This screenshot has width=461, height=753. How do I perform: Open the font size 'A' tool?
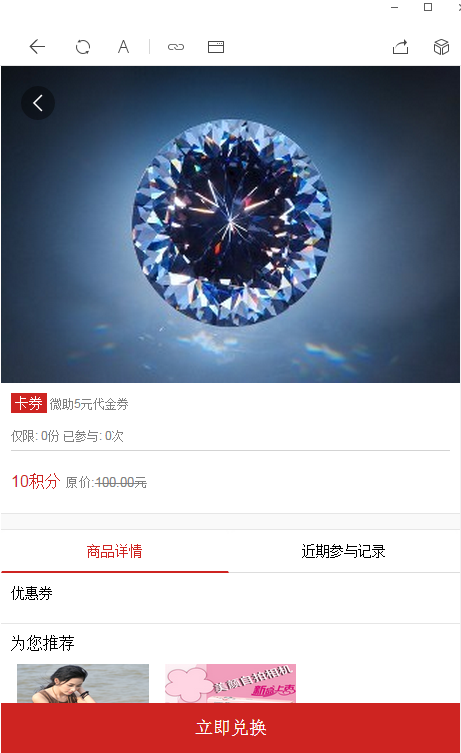(x=123, y=47)
